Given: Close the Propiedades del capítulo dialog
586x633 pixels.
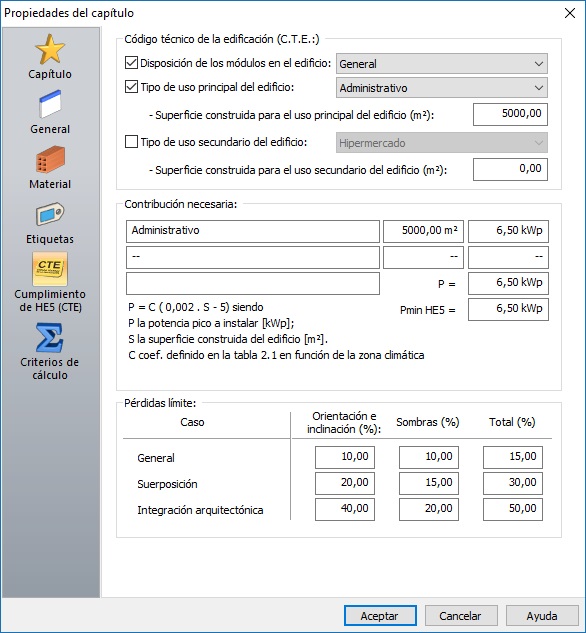Looking at the screenshot, I should 570,13.
